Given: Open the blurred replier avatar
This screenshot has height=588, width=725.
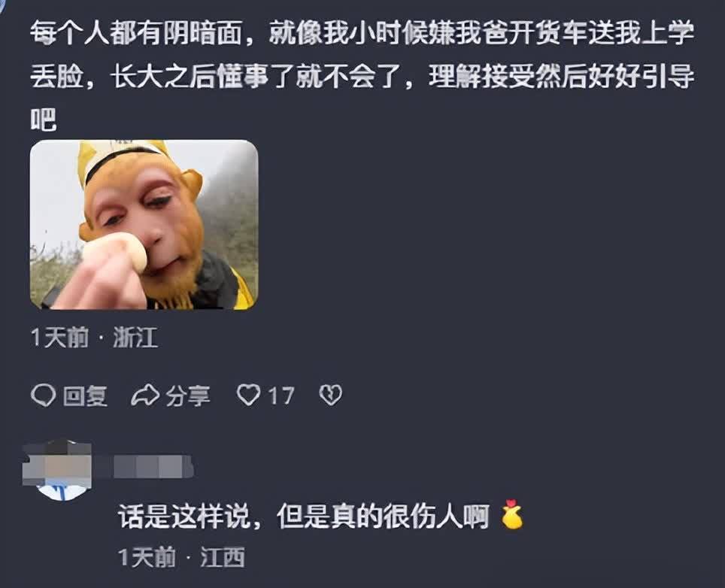Looking at the screenshot, I should point(57,469).
